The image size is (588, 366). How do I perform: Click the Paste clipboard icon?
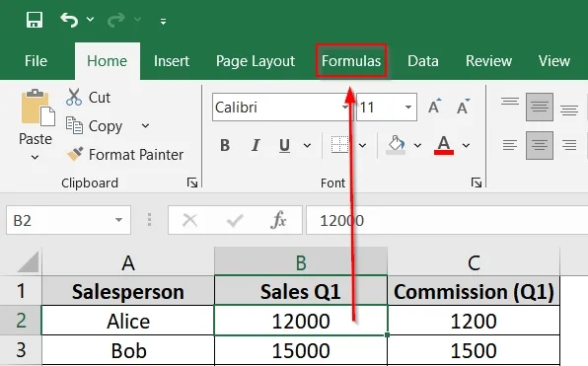37,108
